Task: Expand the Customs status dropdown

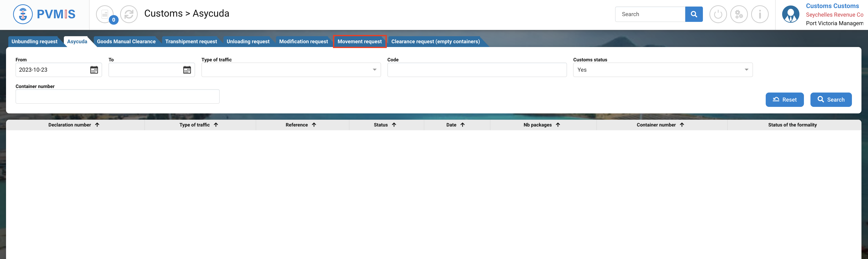Action: click(x=746, y=70)
